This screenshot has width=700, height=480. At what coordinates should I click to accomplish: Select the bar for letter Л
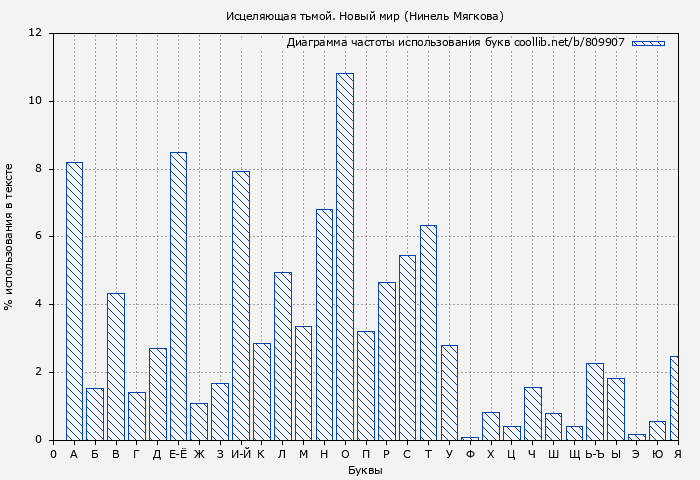[282, 356]
